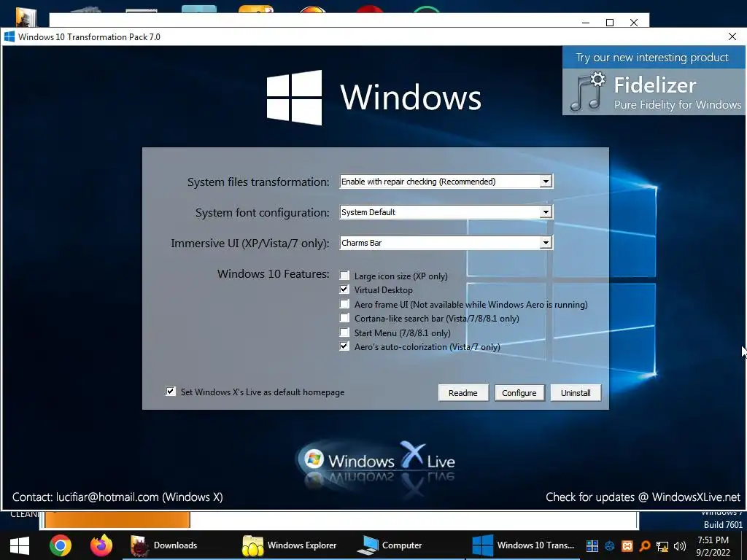Click the 'System font configuration:' label

coord(263,212)
